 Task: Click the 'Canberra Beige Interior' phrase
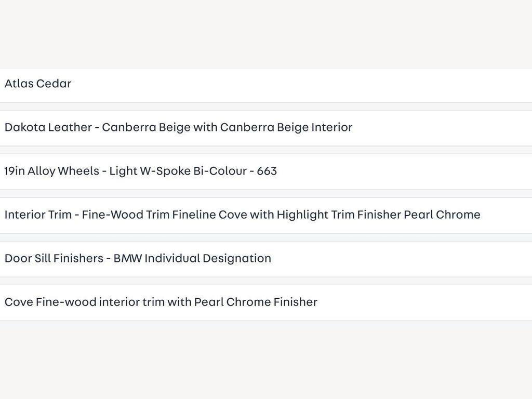[286, 127]
